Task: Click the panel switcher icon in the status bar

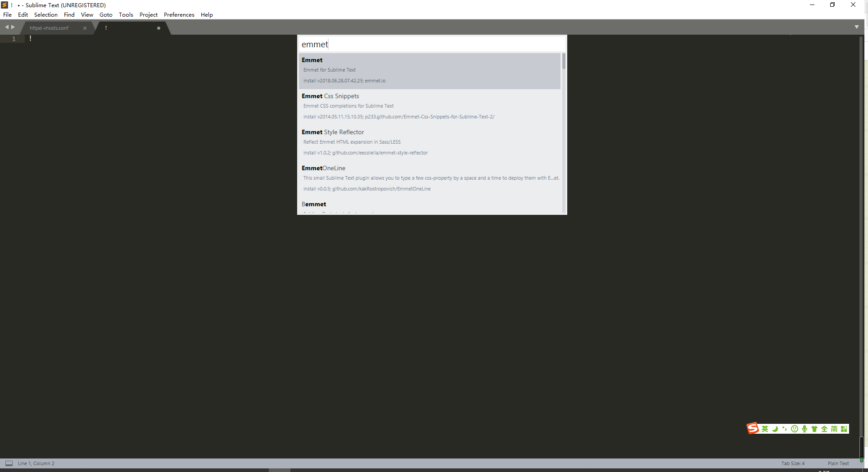Action: [x=9, y=463]
